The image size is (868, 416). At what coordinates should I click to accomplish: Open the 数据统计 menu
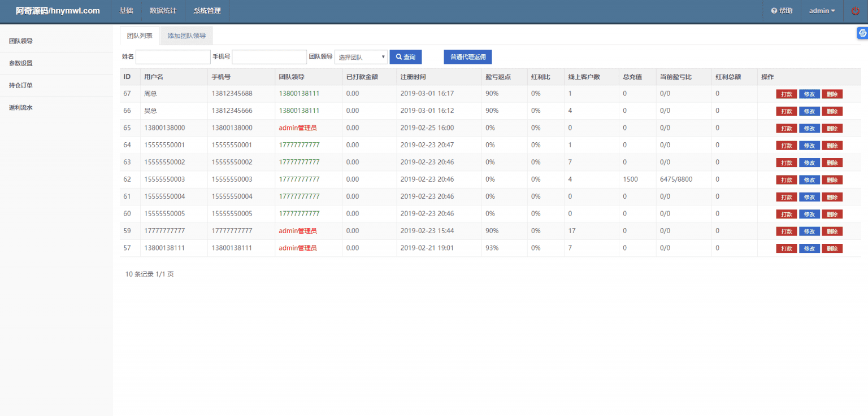pos(163,10)
